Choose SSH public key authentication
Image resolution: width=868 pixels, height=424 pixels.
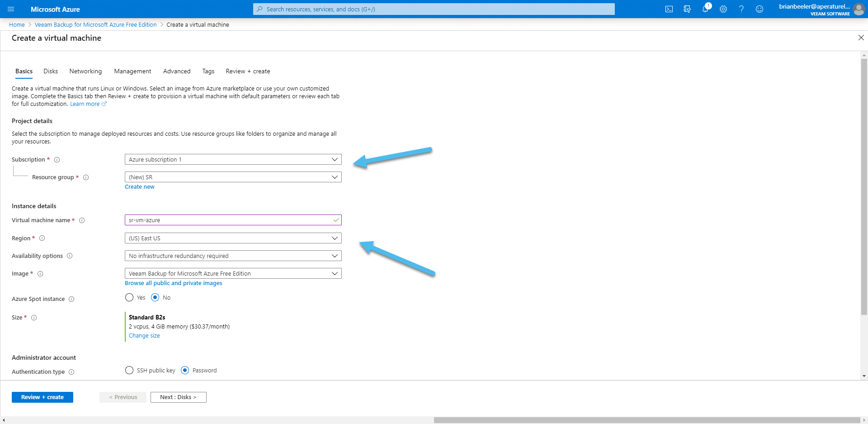coord(129,370)
